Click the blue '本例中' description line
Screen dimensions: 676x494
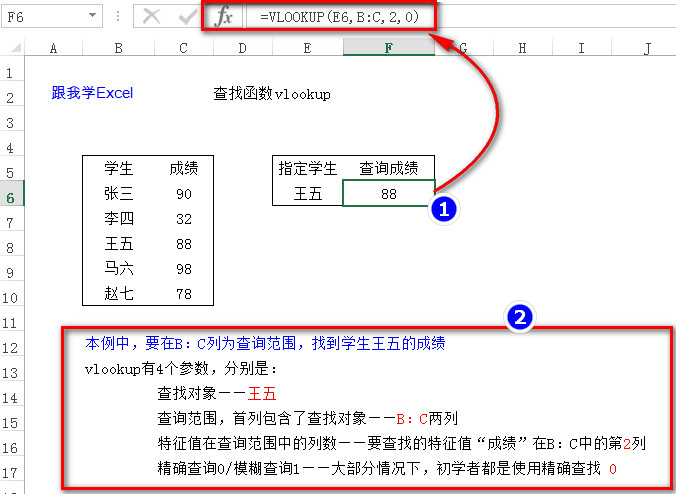pos(265,343)
